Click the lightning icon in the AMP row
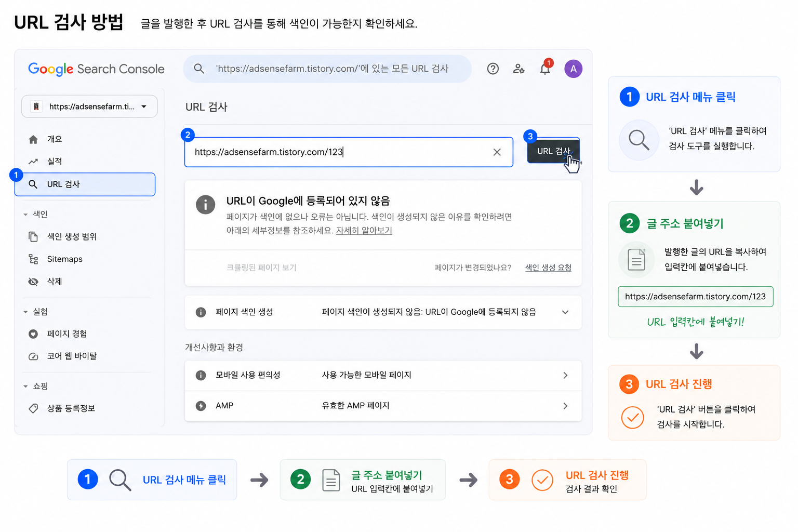 click(x=201, y=406)
